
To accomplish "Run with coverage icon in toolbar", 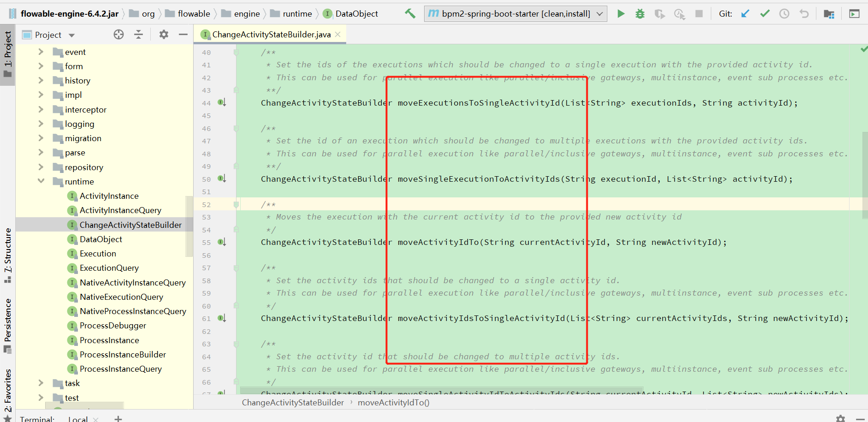I will 660,14.
